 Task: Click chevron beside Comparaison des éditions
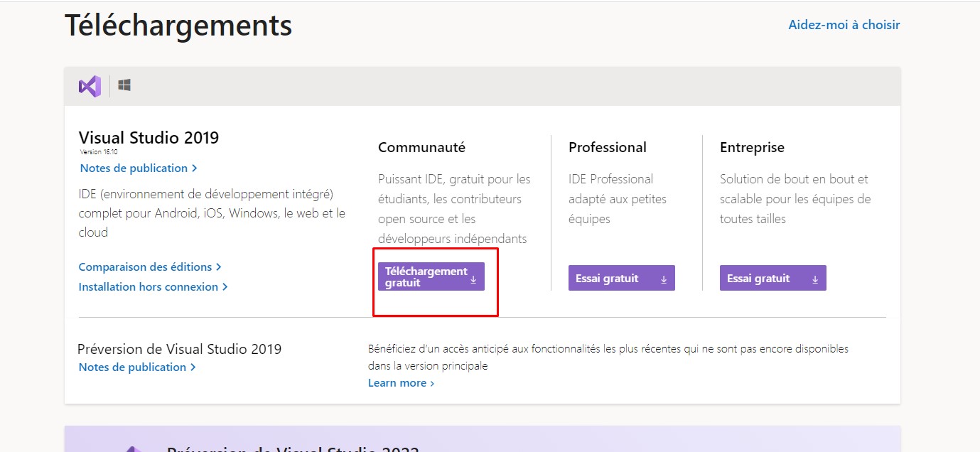coord(219,267)
